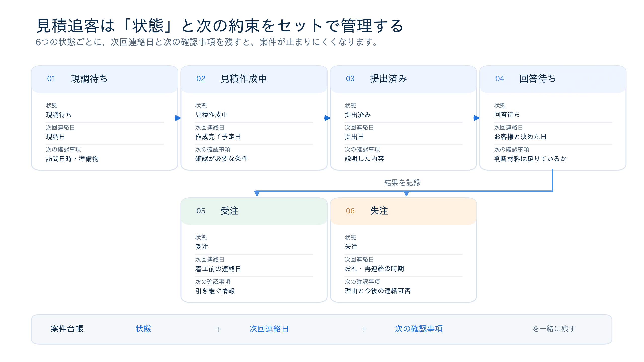Click the value 引き継ぐ情報
Image resolution: width=644 pixels, height=362 pixels.
215,291
